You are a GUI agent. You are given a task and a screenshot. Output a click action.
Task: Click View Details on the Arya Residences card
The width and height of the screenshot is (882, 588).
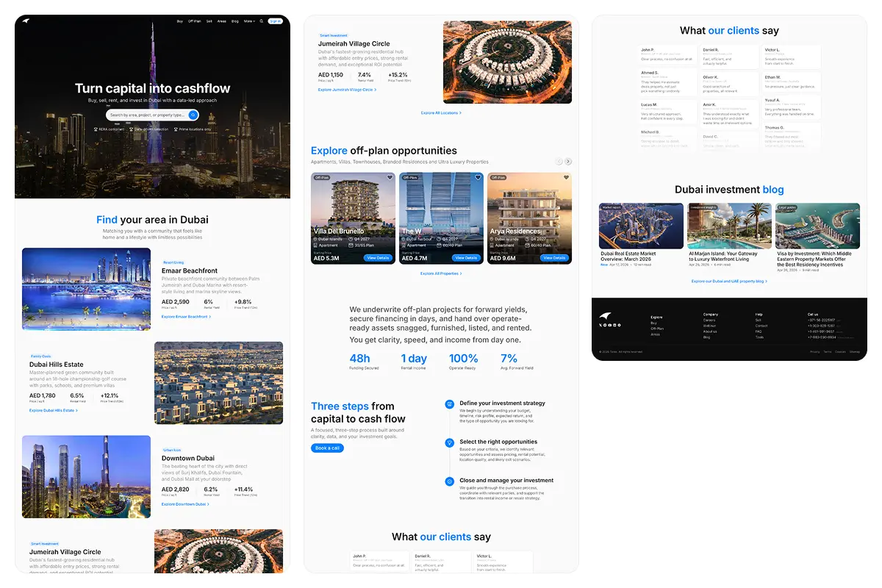coord(554,258)
